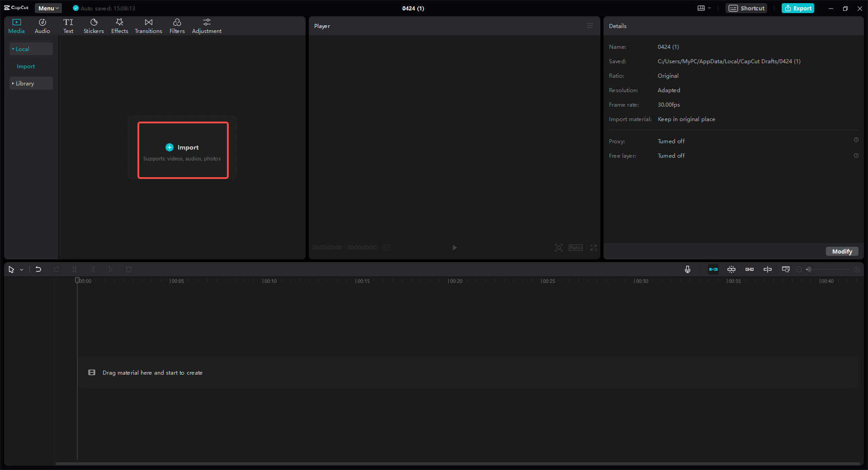Open the Transitions panel
The image size is (868, 470).
pyautogui.click(x=148, y=25)
